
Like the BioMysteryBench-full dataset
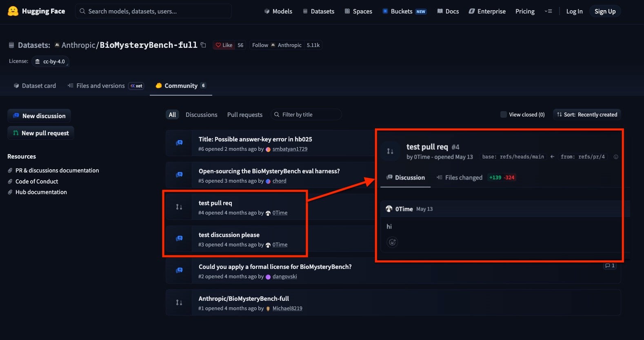click(224, 45)
